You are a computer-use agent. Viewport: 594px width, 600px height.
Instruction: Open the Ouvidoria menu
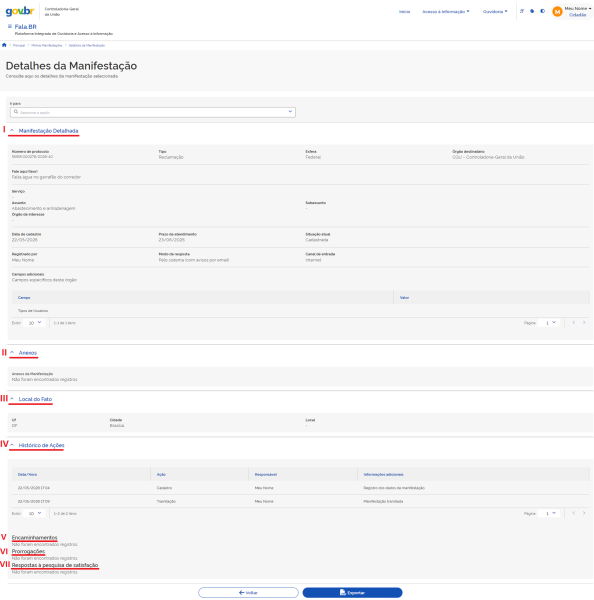(x=495, y=11)
